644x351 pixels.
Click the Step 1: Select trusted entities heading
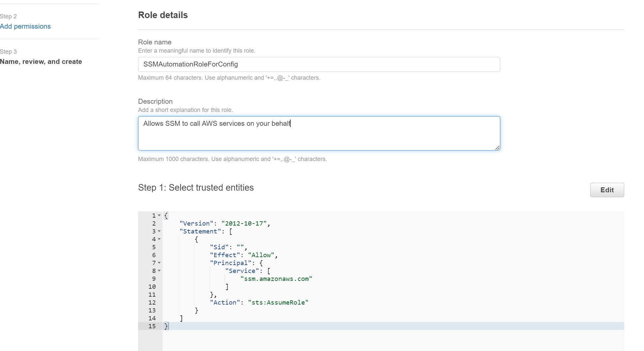[196, 188]
